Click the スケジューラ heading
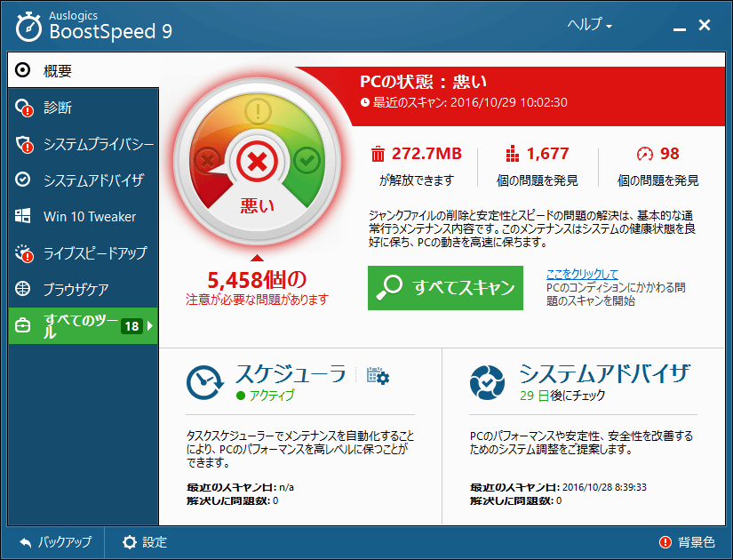733x560 pixels. 291,374
